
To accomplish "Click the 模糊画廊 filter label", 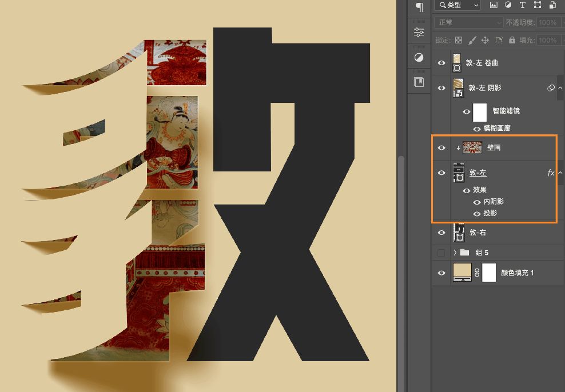I will 497,128.
